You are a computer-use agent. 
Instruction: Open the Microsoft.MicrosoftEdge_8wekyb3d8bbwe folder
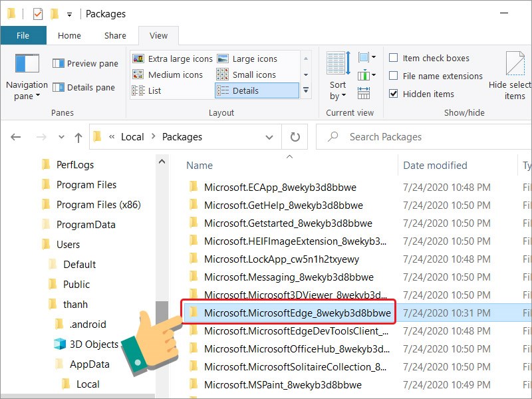point(290,313)
